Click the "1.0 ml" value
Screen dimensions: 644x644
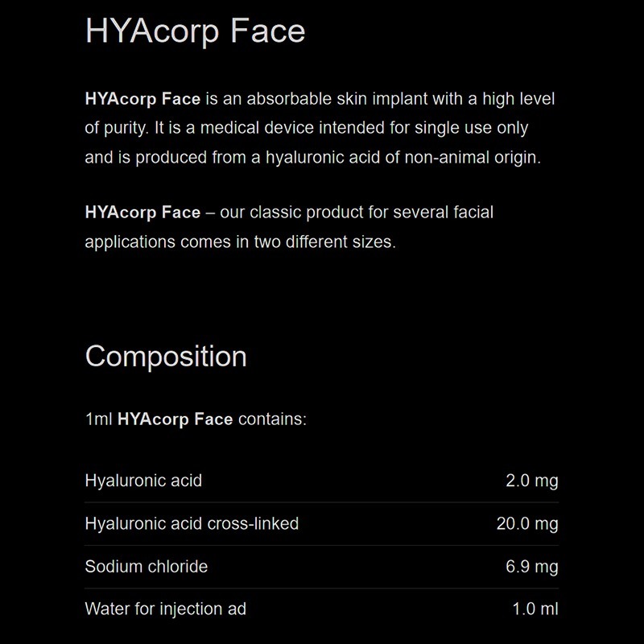point(535,609)
